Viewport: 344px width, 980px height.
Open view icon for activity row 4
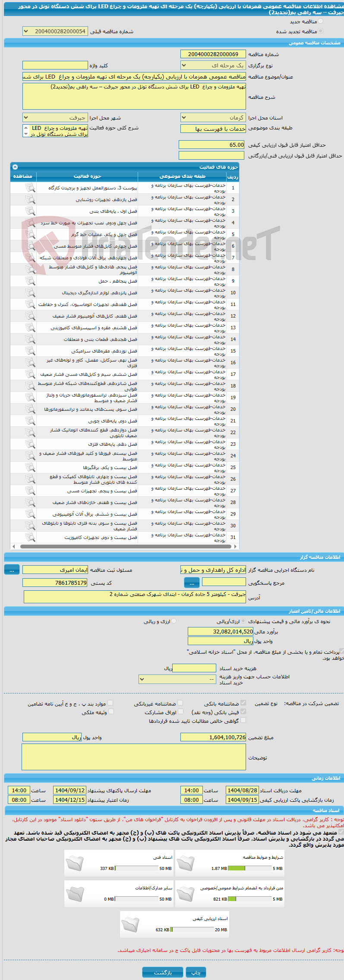[x=30, y=223]
